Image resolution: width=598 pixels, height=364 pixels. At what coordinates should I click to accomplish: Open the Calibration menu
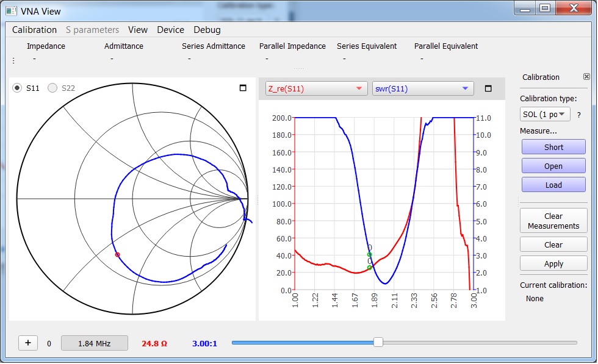pyautogui.click(x=34, y=30)
